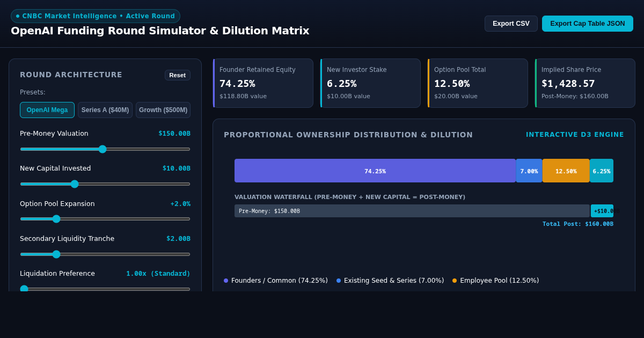Screen dimensions: 644x338
Task: Click the $2.00B secondary liquidity value
Action: tap(178, 239)
